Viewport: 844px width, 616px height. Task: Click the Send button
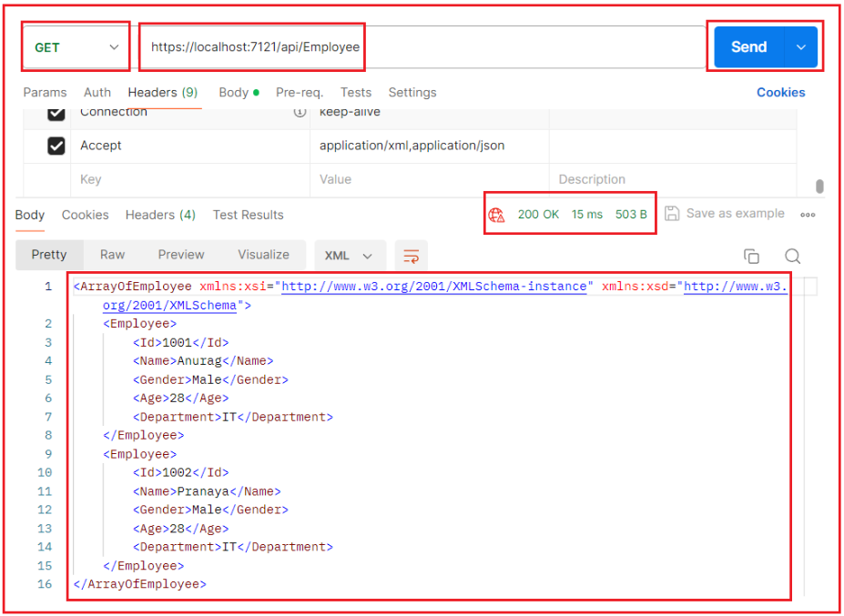pyautogui.click(x=748, y=45)
